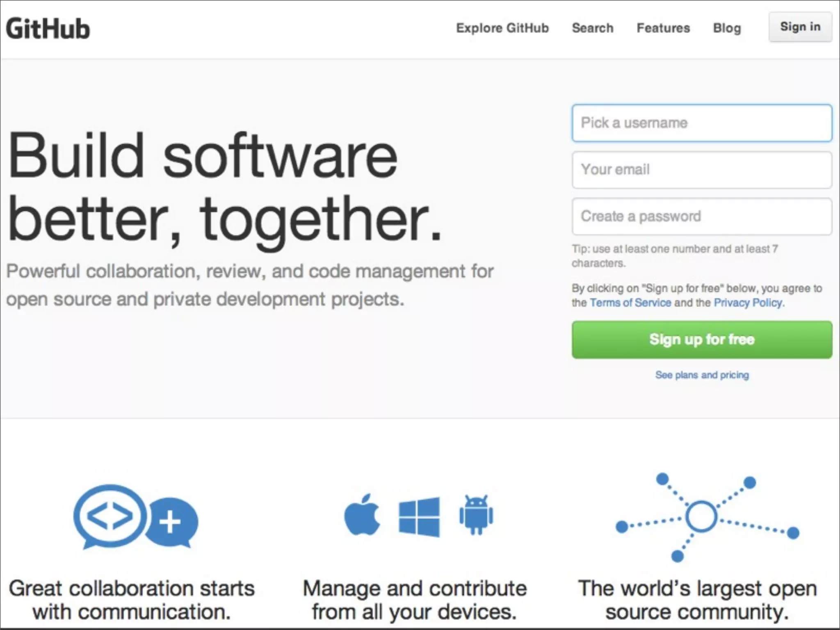This screenshot has width=840, height=630.
Task: Open the Blog link in header
Action: tap(727, 28)
